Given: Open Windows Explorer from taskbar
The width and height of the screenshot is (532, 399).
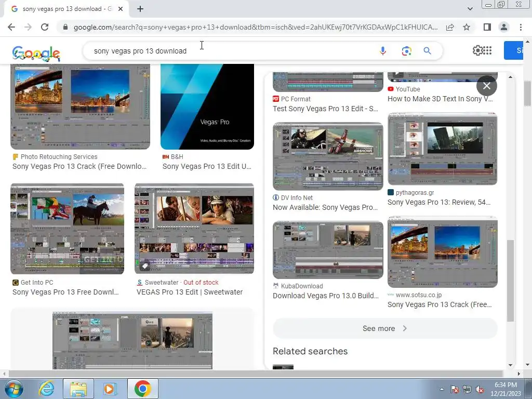Looking at the screenshot, I should (78, 389).
